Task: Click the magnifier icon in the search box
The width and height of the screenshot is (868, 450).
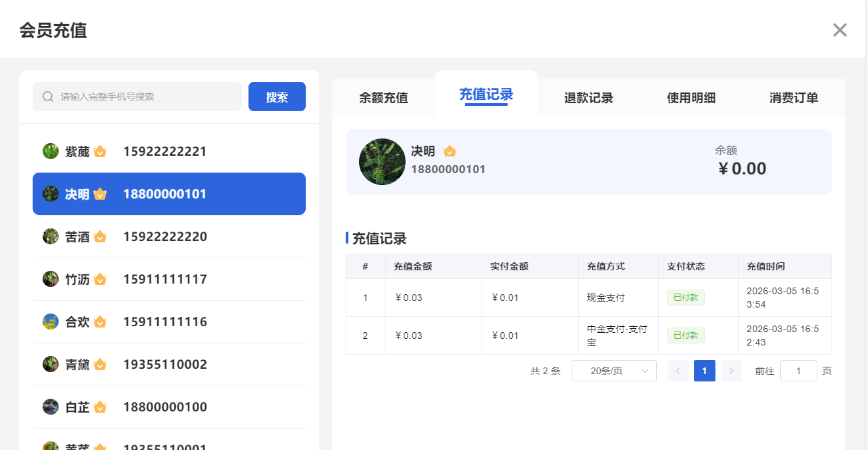Action: tap(47, 97)
